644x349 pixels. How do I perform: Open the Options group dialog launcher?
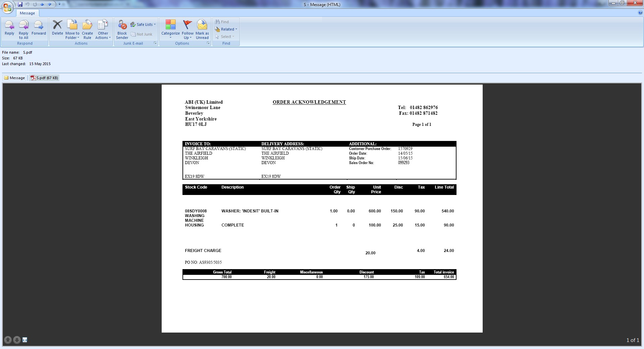208,43
